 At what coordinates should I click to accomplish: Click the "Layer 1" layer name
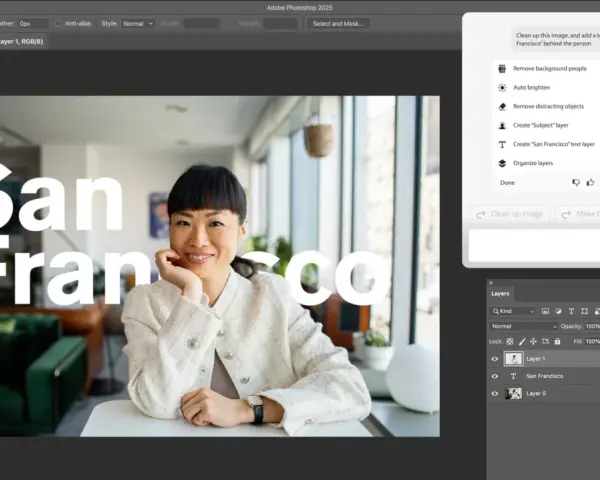click(x=536, y=359)
